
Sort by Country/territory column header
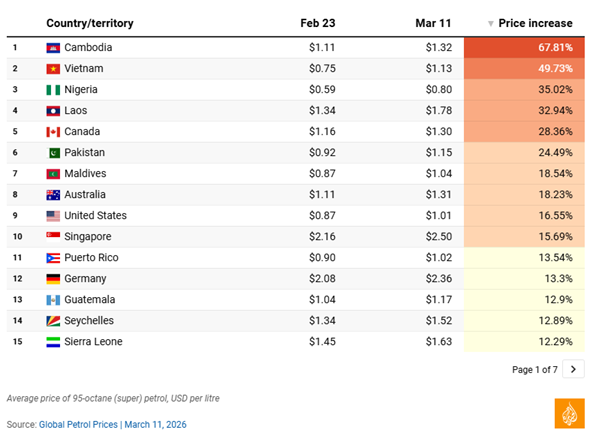pyautogui.click(x=90, y=23)
